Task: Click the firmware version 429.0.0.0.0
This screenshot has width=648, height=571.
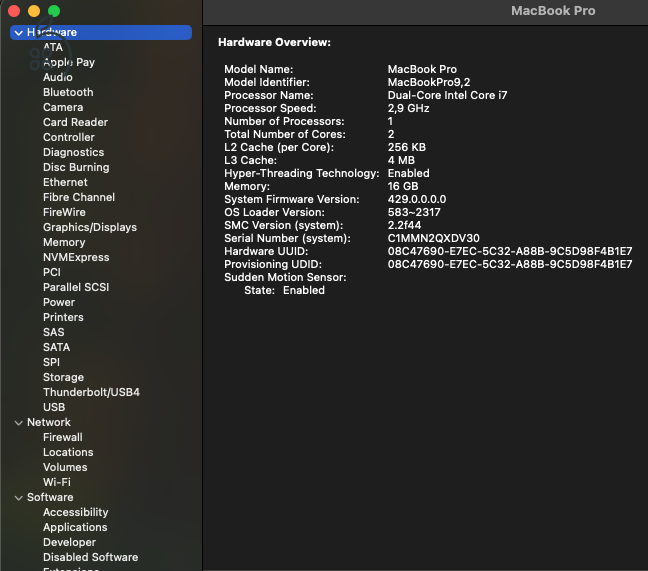Action: [x=417, y=200]
